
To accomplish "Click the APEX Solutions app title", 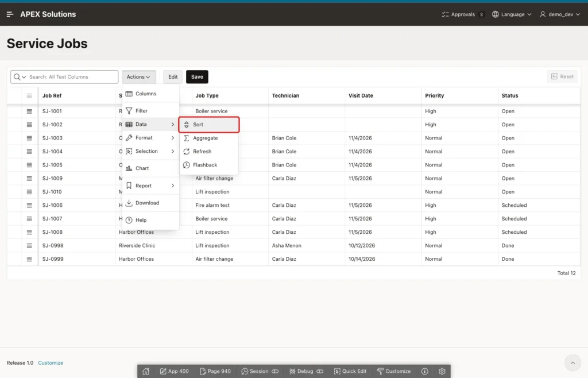I will [48, 14].
